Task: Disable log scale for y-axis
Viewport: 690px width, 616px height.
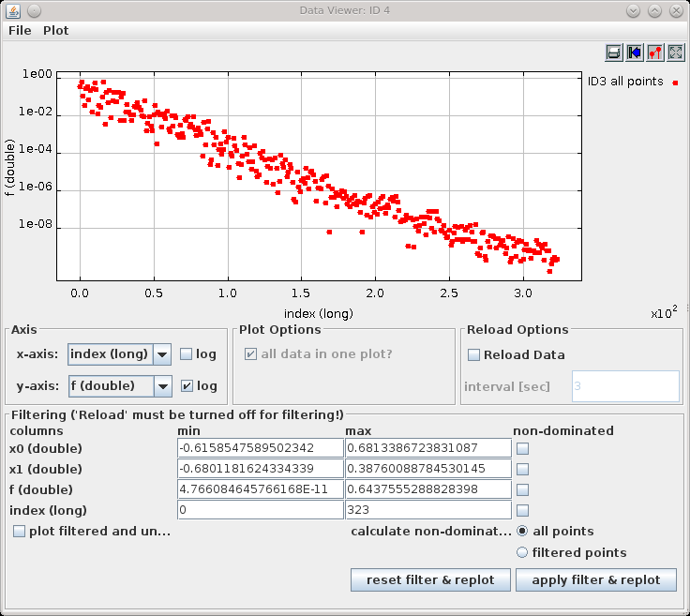Action: click(187, 386)
